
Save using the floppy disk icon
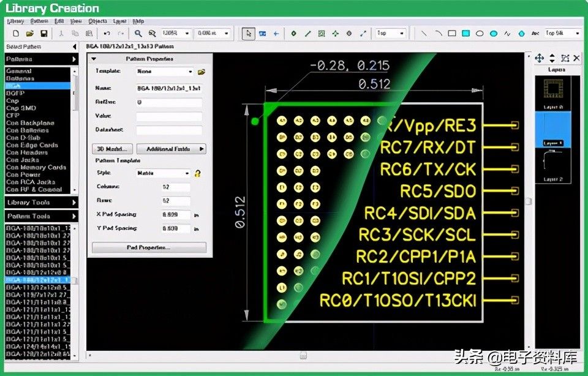pos(44,34)
